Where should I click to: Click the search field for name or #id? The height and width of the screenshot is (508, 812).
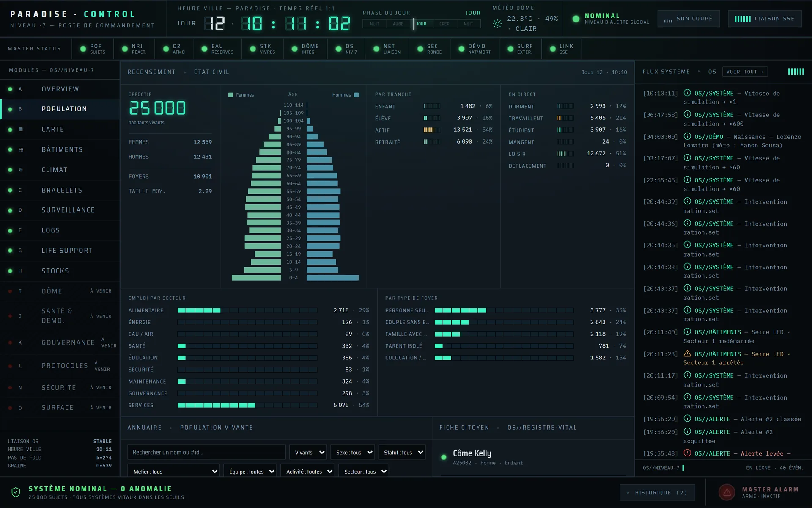coord(206,452)
